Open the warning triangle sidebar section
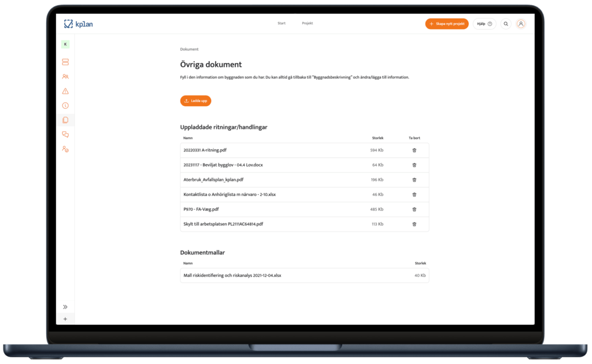 point(65,91)
